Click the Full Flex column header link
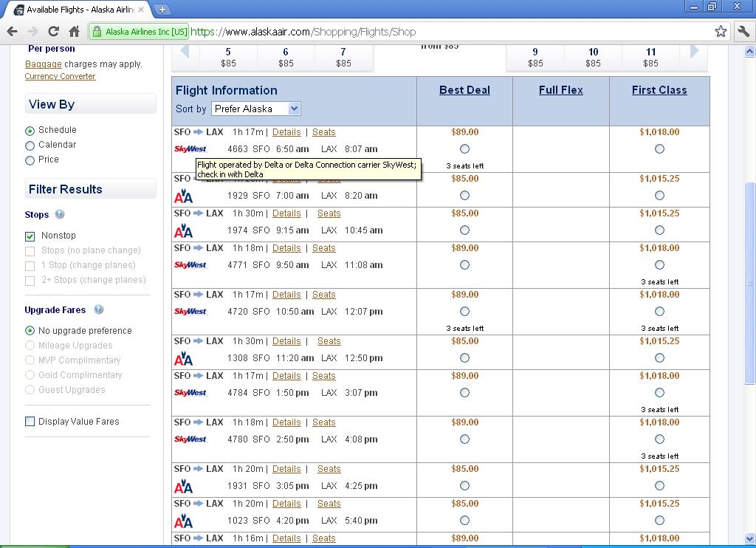This screenshot has width=756, height=548. pos(561,90)
